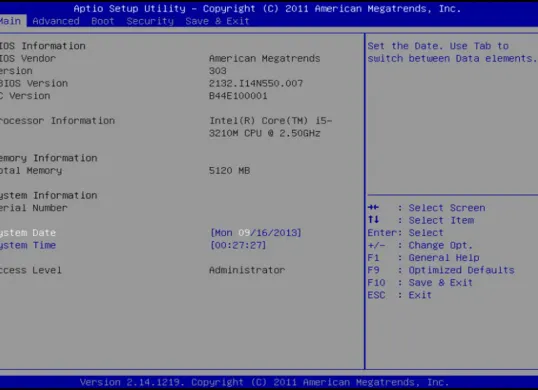Screen dimensions: 538x390
Task: Select the System Time label
Action: click(x=28, y=245)
